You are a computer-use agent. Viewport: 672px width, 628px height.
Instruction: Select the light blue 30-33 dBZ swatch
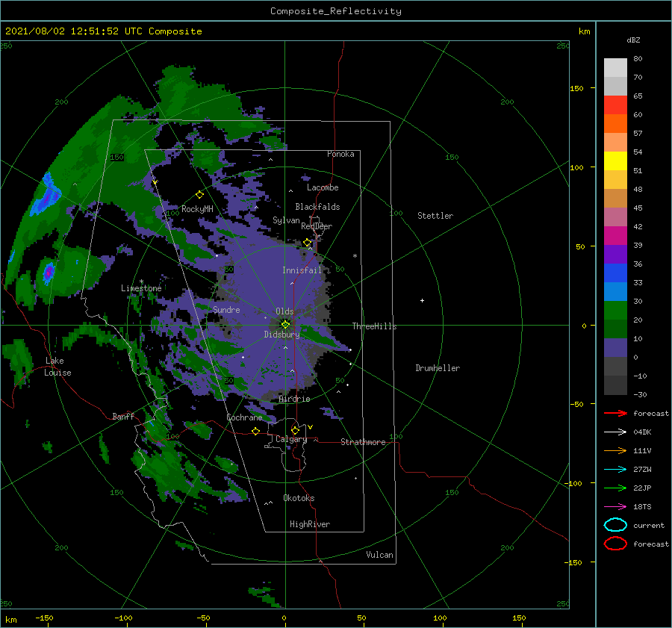click(615, 291)
